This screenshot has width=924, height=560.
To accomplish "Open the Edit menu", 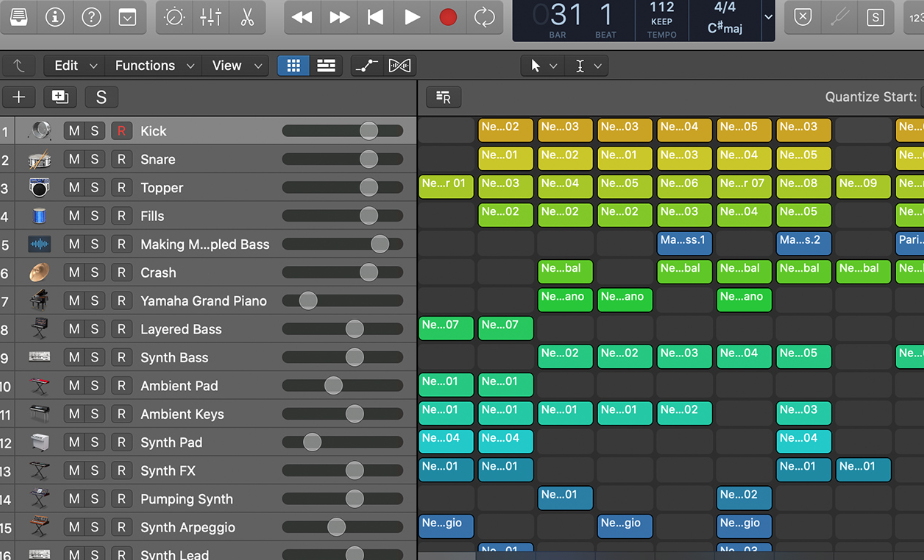I will pos(75,65).
